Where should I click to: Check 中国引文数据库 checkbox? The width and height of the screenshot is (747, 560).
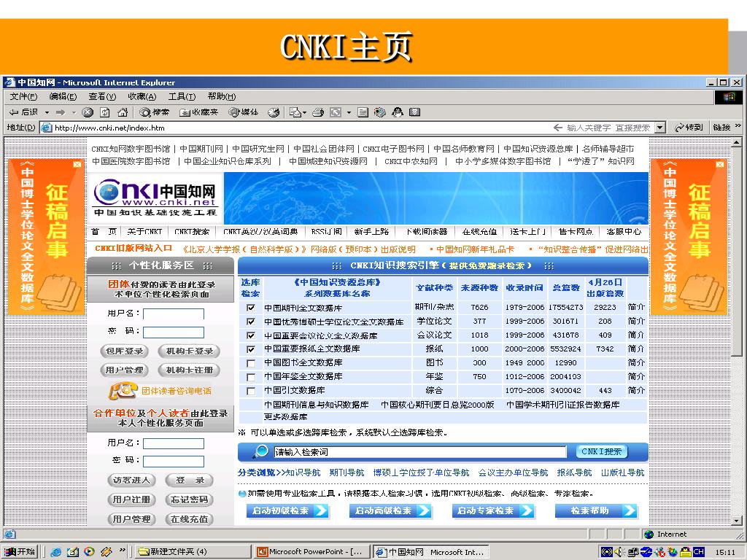[x=251, y=391]
